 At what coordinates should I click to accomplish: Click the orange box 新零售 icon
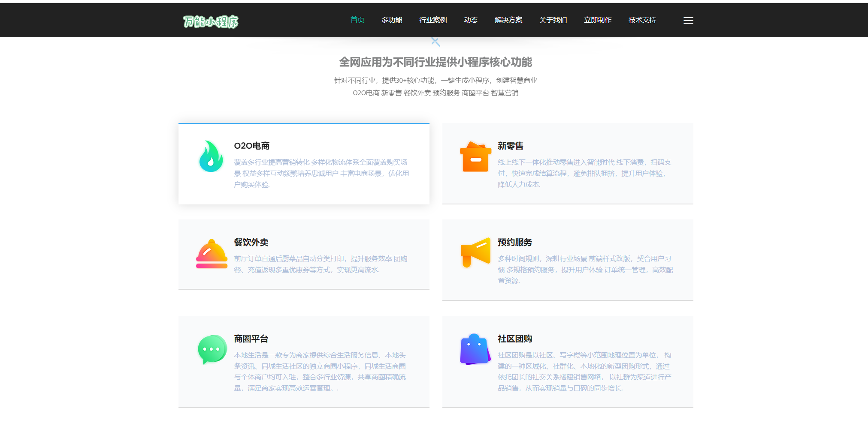pyautogui.click(x=475, y=157)
